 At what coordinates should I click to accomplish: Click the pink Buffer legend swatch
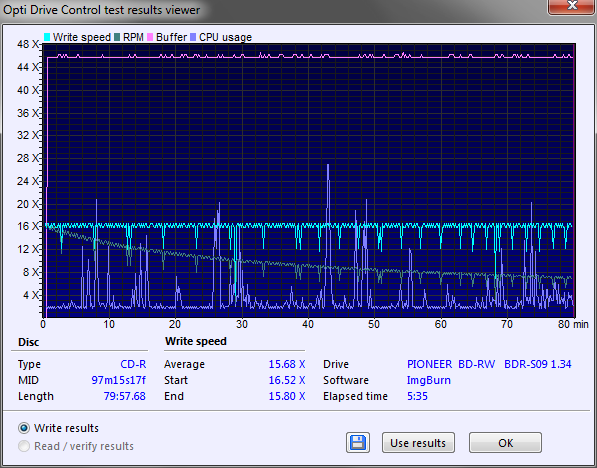[150, 37]
